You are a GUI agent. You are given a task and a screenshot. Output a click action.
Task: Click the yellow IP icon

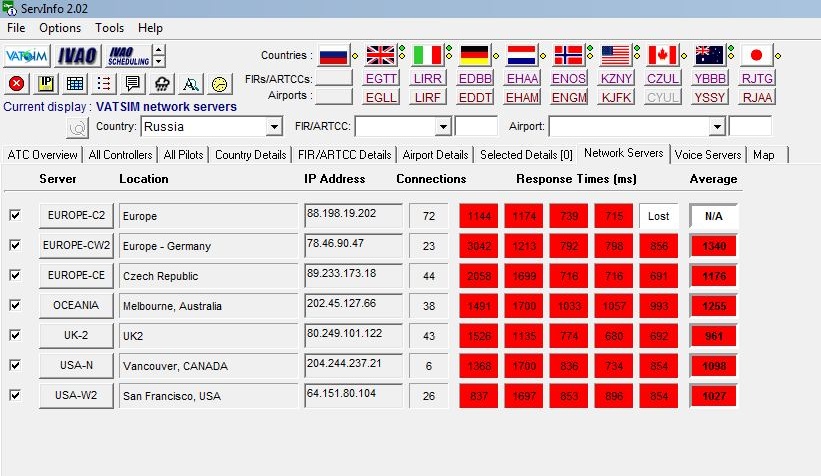[46, 84]
